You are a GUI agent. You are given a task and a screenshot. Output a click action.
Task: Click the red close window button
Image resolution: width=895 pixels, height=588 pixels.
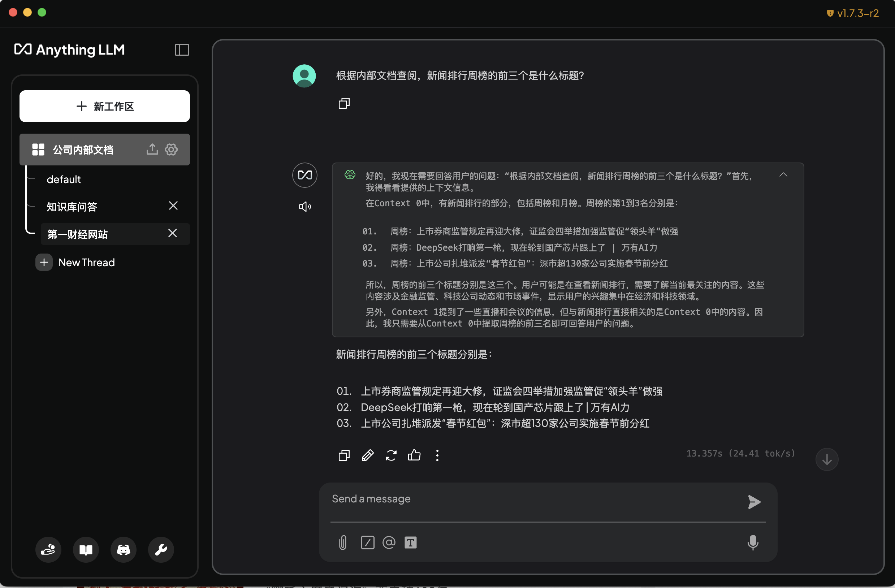(x=13, y=12)
